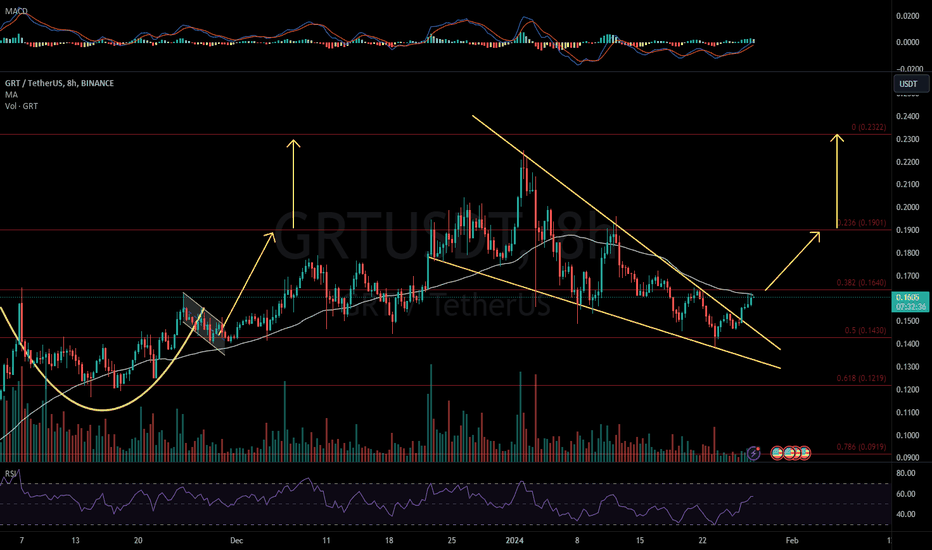Screen dimensions: 932x550
Task: Select Fib level label 0.382 (0.1640)
Action: coord(861,283)
